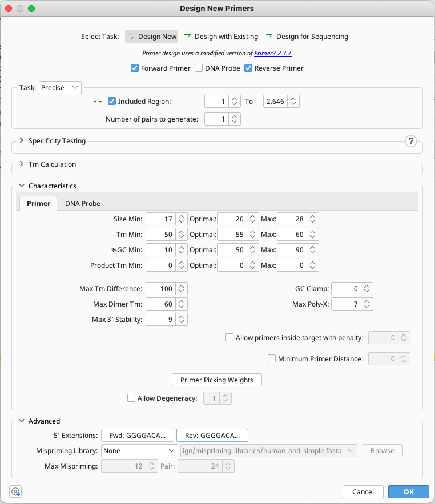Enable the DNA Probe checkbox

pyautogui.click(x=198, y=68)
